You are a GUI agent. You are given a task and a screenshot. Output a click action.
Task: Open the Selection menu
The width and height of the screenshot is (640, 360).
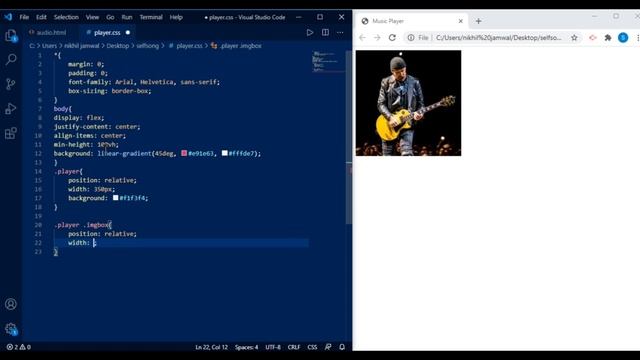66,17
